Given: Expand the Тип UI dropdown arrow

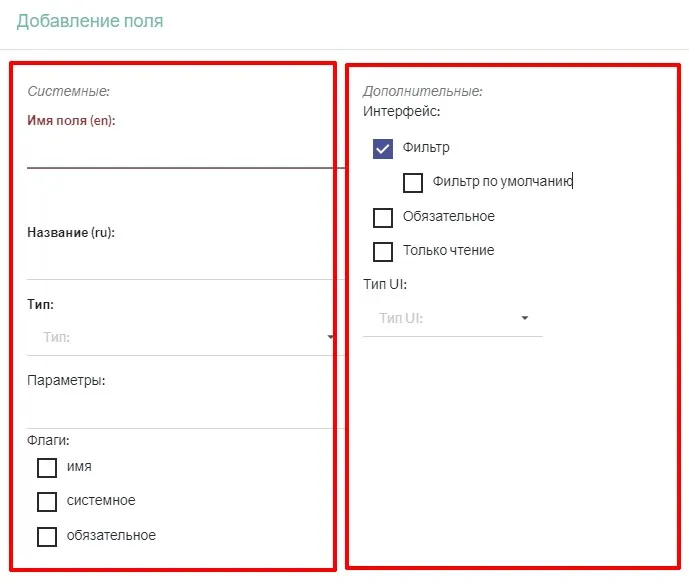Looking at the screenshot, I should pos(524,319).
